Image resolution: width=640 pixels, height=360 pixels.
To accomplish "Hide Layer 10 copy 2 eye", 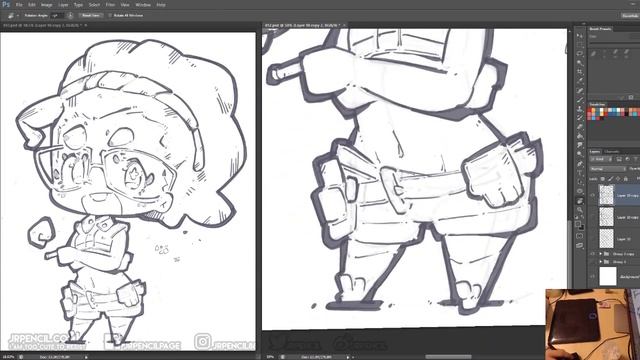I will (x=593, y=195).
